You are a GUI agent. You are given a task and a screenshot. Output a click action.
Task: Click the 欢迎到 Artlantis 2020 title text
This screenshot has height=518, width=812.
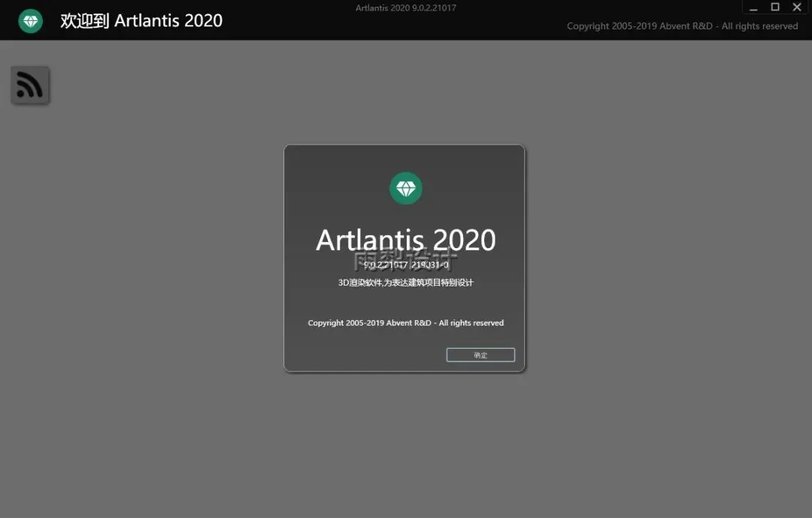click(141, 21)
